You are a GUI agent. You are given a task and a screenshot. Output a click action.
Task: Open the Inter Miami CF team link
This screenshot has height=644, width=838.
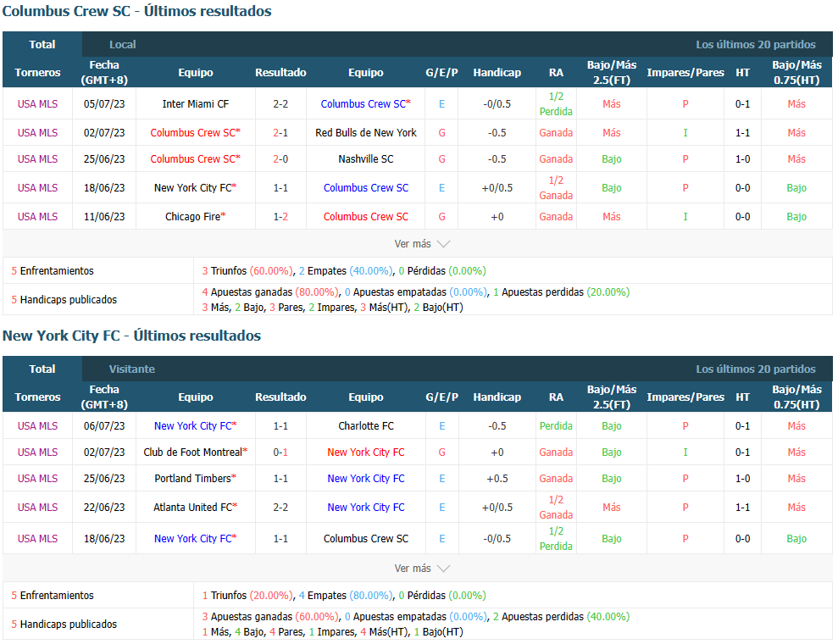(196, 103)
